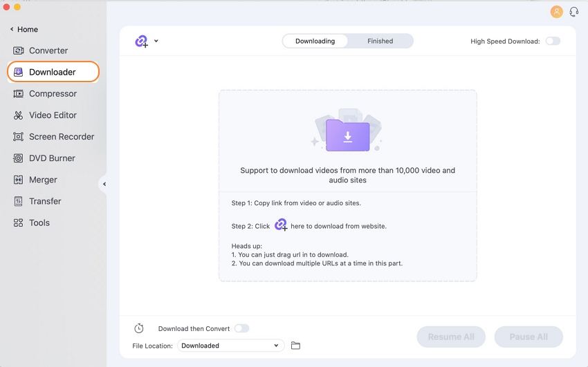Switch to the Finished tab

coord(380,41)
